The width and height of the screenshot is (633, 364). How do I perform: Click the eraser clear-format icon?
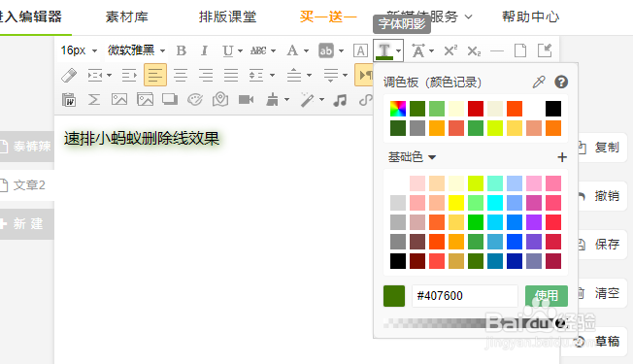69,76
